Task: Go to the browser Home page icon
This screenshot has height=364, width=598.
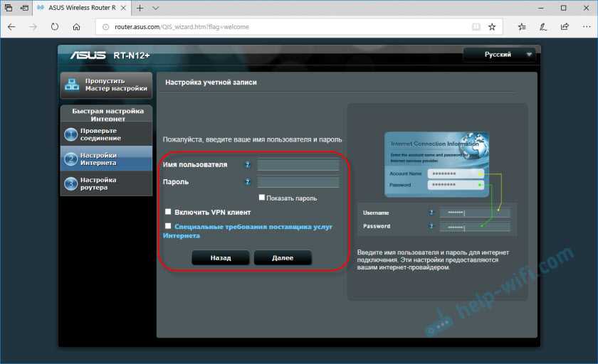Action: pyautogui.click(x=76, y=27)
